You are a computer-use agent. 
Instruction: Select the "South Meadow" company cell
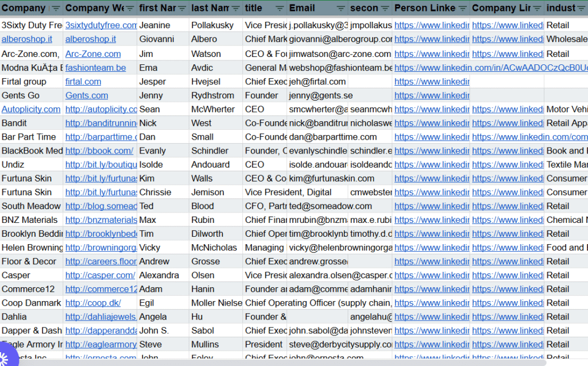tap(32, 206)
